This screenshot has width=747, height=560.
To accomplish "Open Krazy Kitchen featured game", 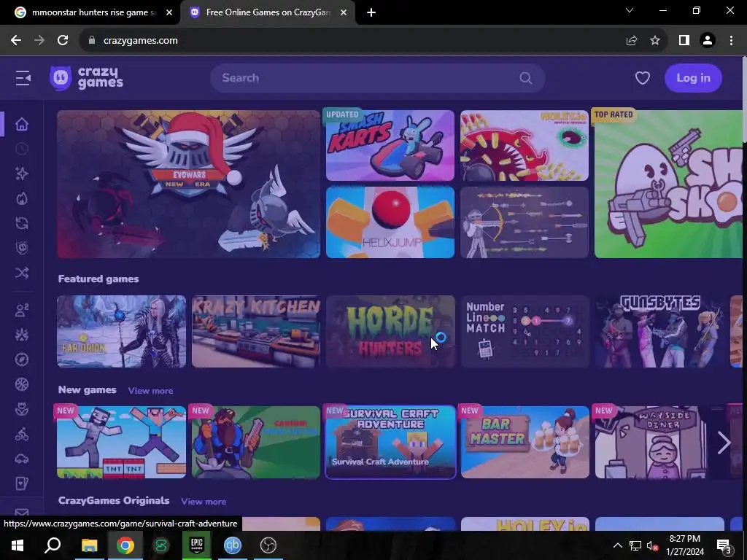I will click(x=256, y=332).
